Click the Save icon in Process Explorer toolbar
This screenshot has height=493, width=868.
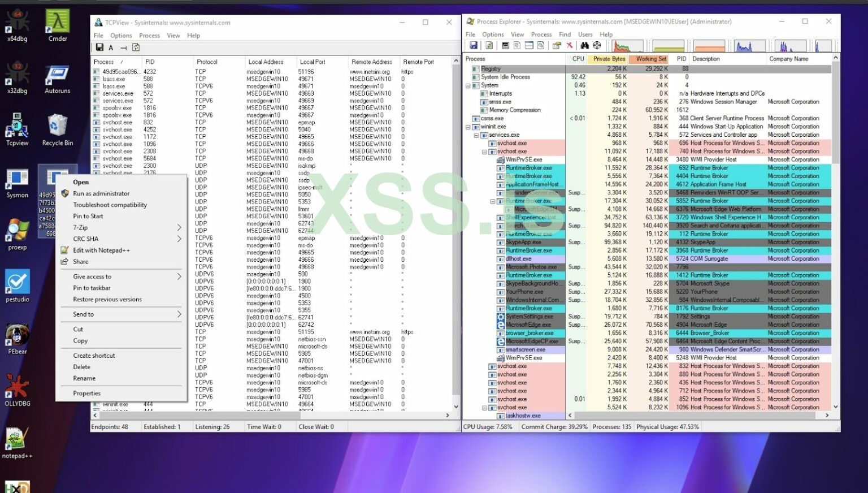click(x=474, y=45)
